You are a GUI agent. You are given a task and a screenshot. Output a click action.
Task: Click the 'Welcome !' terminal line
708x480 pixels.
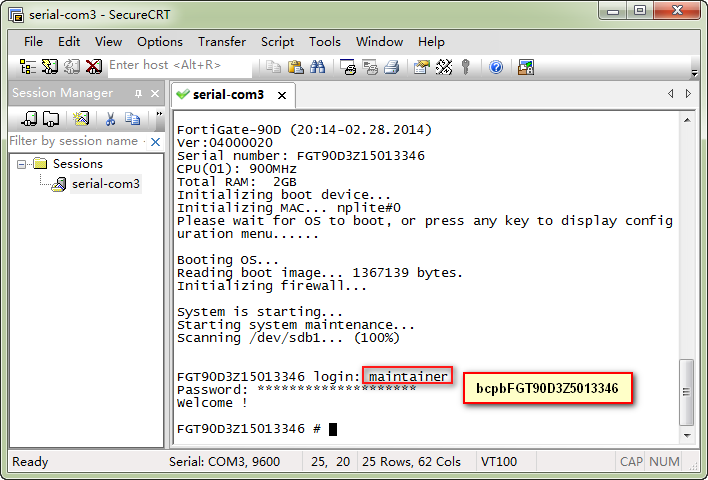212,403
